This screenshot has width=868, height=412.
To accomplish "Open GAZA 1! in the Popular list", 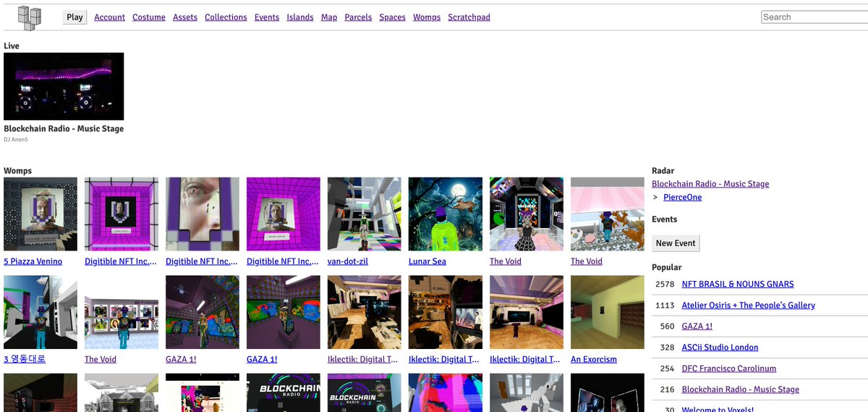I will pos(697,326).
